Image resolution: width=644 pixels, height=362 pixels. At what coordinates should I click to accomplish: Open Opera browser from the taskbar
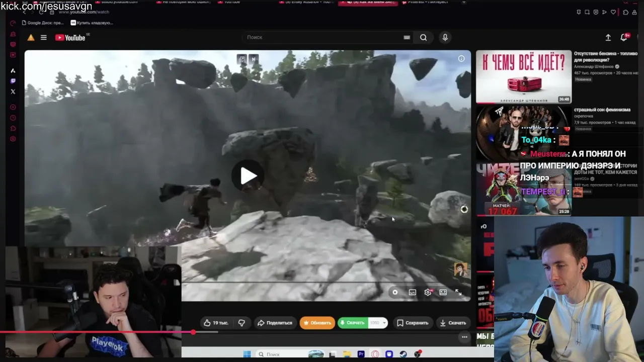coord(375,354)
